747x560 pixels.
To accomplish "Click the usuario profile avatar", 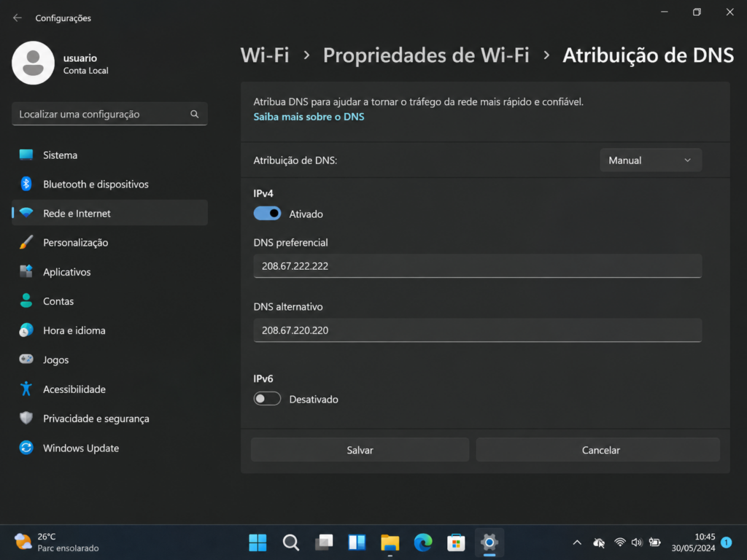I will (x=33, y=63).
